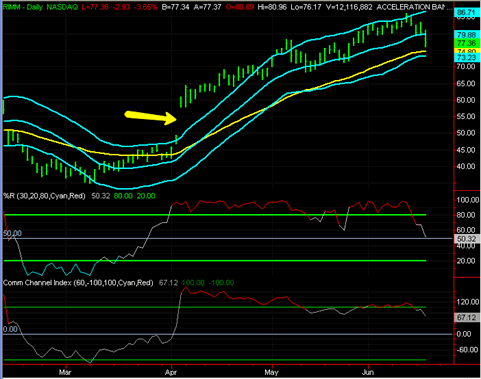Click the green 77.36 last price tag

pos(466,43)
